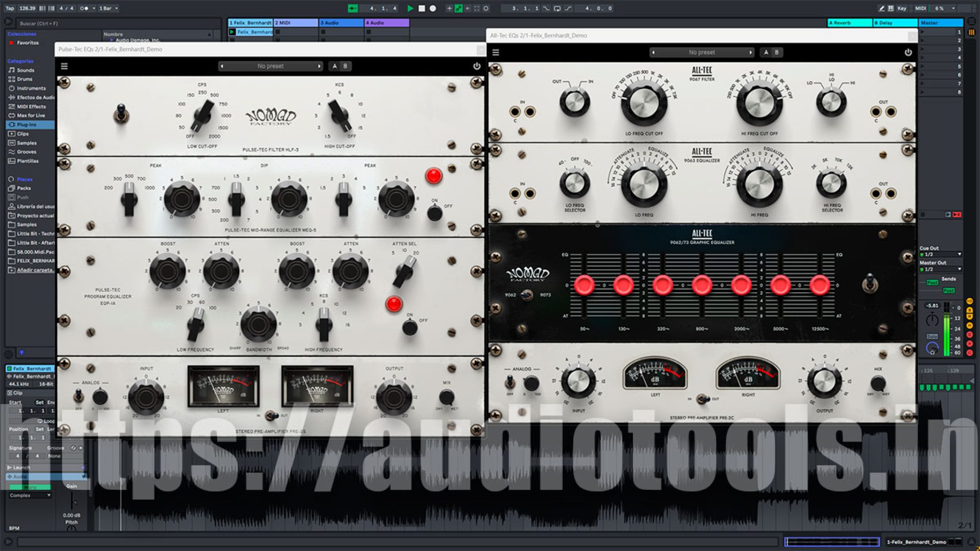The height and width of the screenshot is (551, 980).
Task: Click the next-preset arrow on Pulse-Tec
Action: pos(320,66)
